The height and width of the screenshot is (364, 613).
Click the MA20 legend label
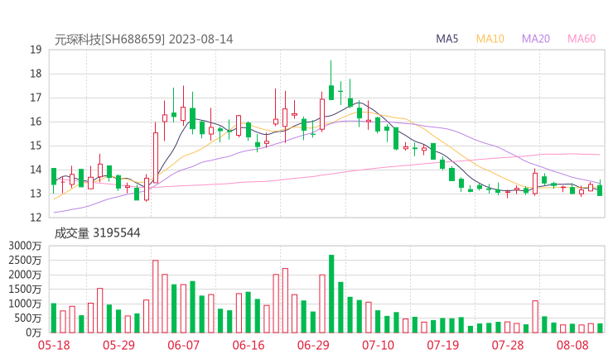[x=536, y=39]
